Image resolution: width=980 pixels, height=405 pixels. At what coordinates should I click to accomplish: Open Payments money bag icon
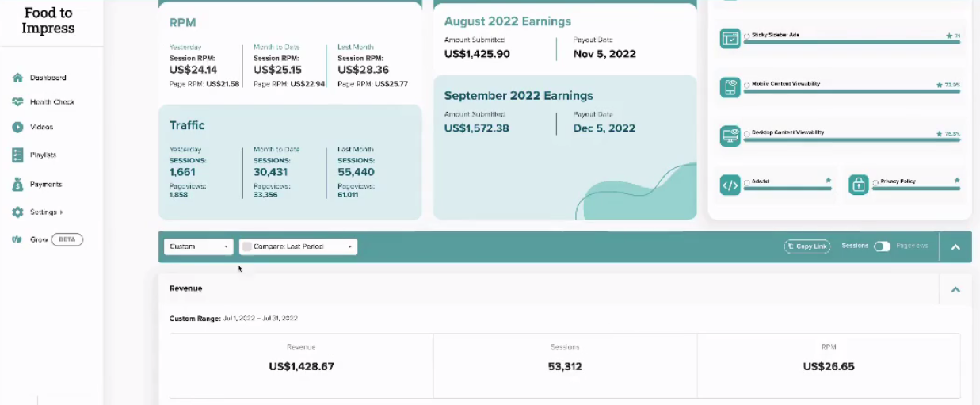coord(17,184)
